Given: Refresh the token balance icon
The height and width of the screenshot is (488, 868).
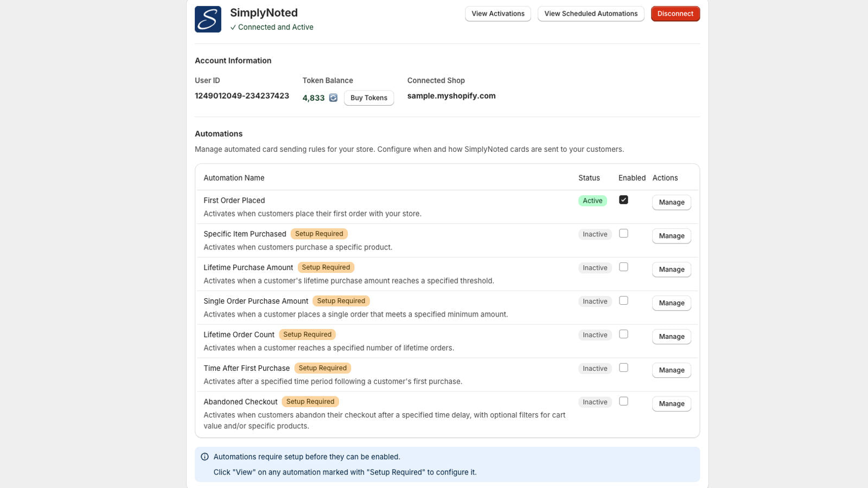Looking at the screenshot, I should coord(333,98).
